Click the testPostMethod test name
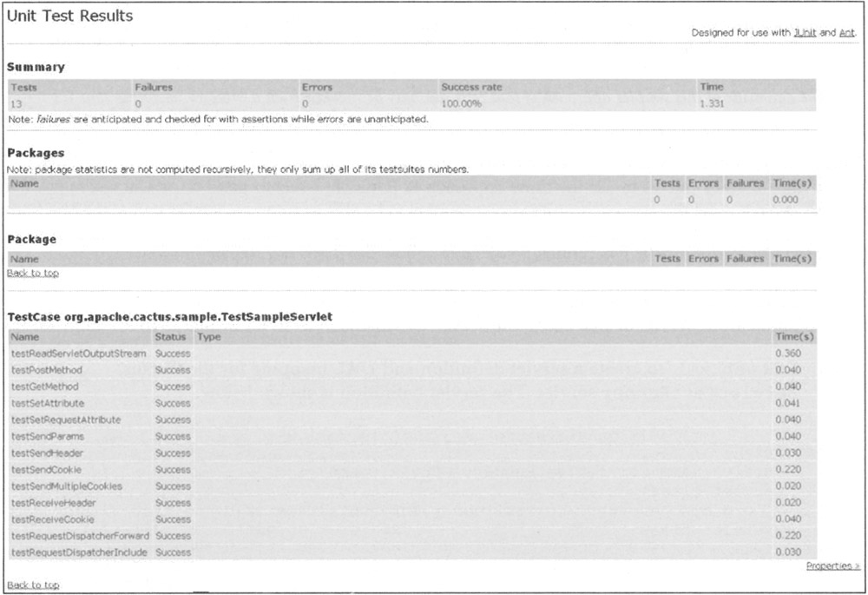868x595 pixels. [x=48, y=370]
